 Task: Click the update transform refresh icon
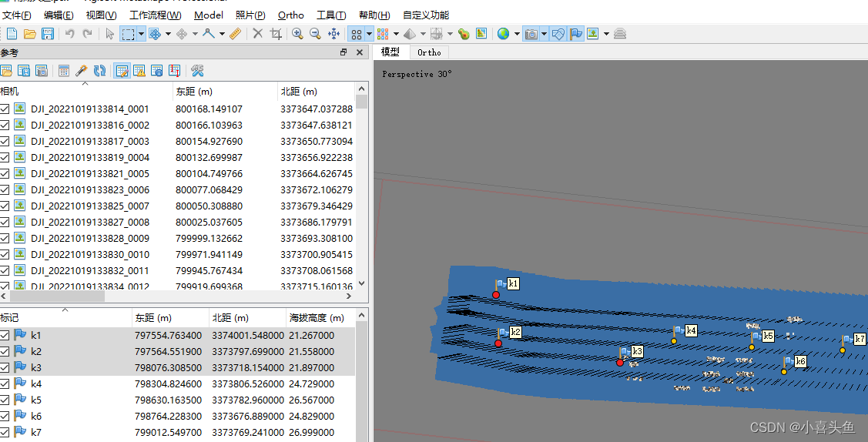99,71
